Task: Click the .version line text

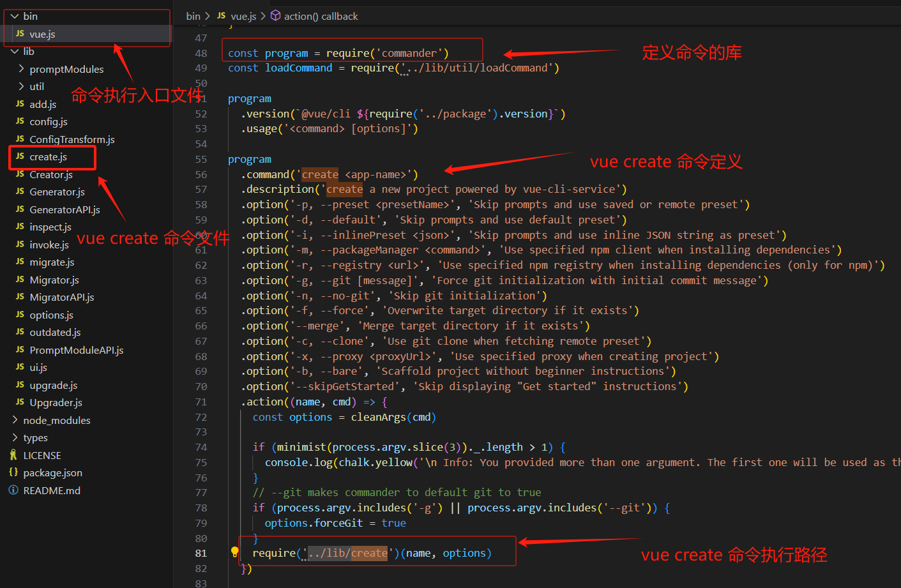Action: coord(403,114)
